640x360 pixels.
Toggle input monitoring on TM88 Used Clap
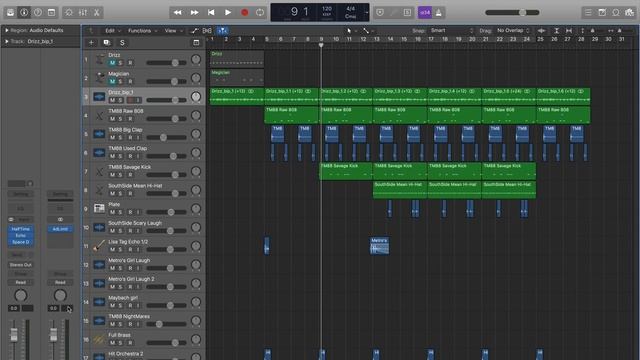point(138,156)
